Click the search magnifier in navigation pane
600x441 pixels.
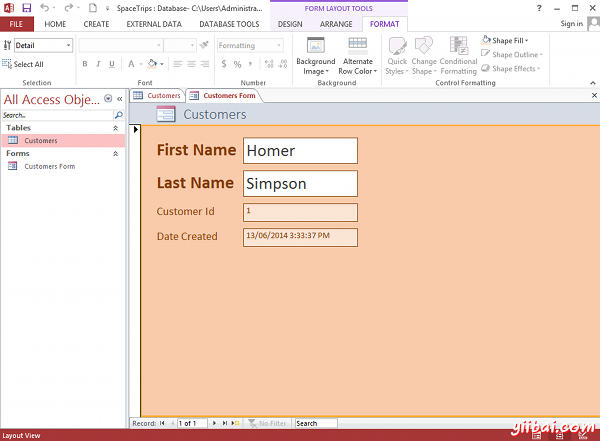pyautogui.click(x=118, y=115)
